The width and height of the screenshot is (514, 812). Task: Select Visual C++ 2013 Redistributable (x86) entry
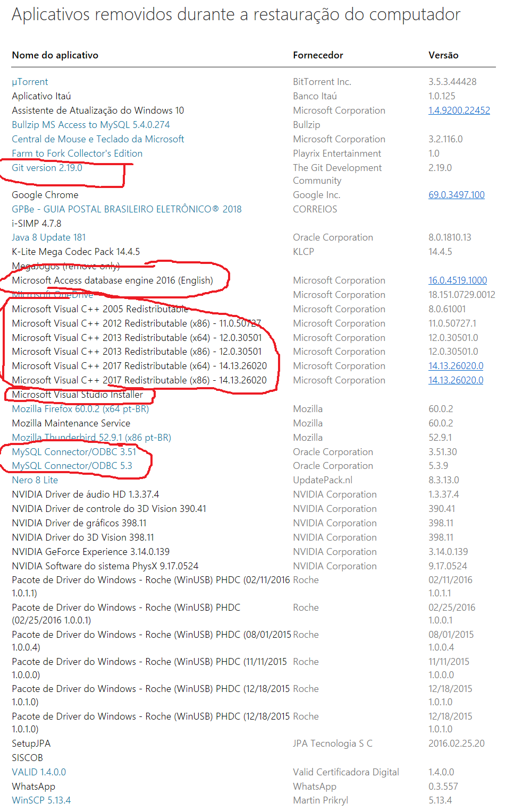click(137, 352)
